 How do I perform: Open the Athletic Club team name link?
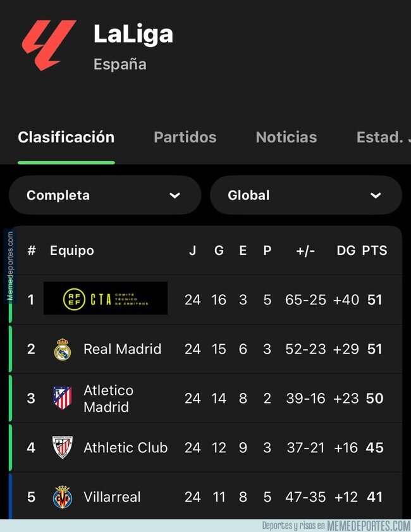click(125, 448)
